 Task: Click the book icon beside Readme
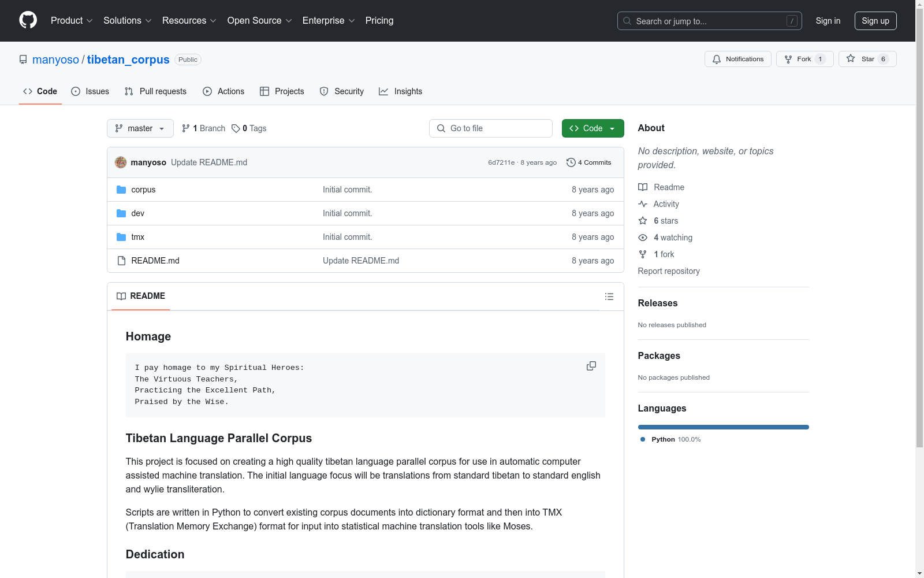pyautogui.click(x=643, y=187)
